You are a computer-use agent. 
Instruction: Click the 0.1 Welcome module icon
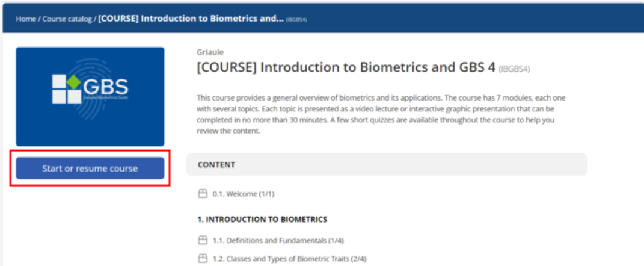[x=202, y=194]
